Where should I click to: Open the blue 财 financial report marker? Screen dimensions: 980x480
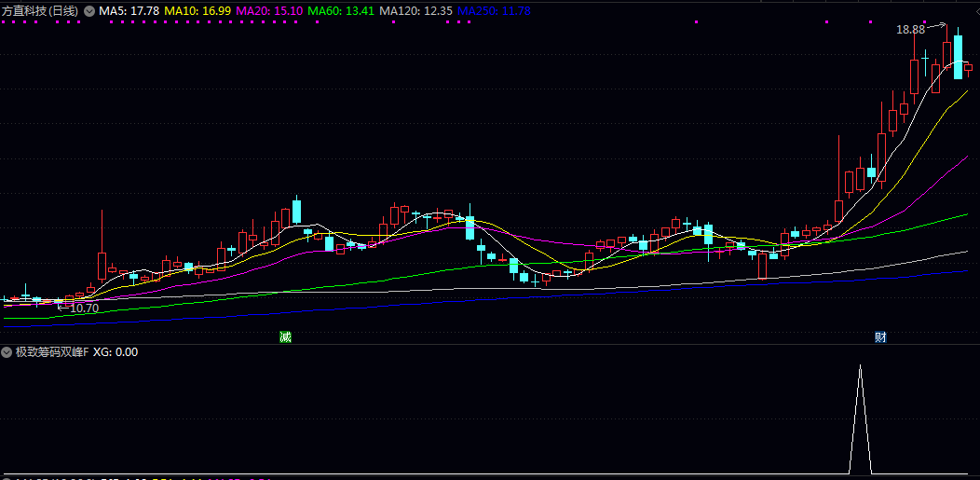coord(880,336)
